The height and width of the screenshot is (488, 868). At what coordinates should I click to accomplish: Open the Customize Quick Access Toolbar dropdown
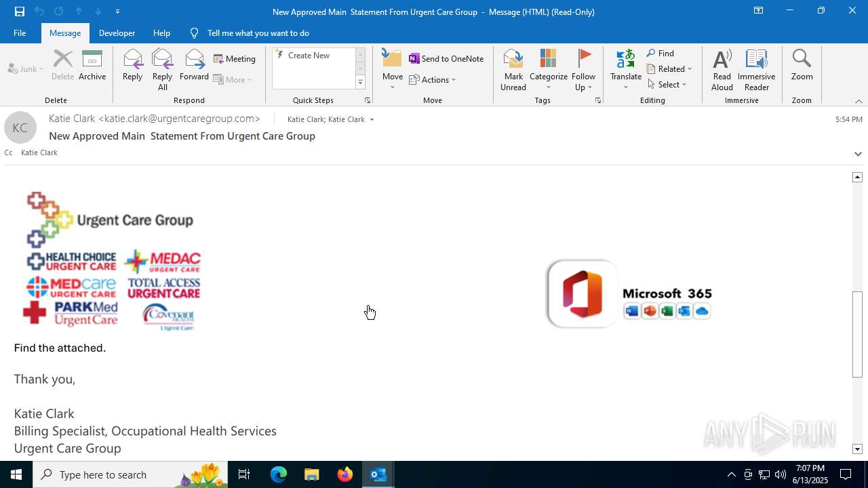coord(118,12)
